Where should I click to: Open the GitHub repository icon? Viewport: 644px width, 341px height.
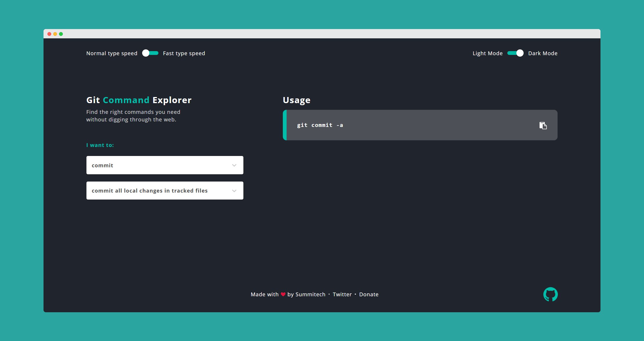pyautogui.click(x=550, y=294)
